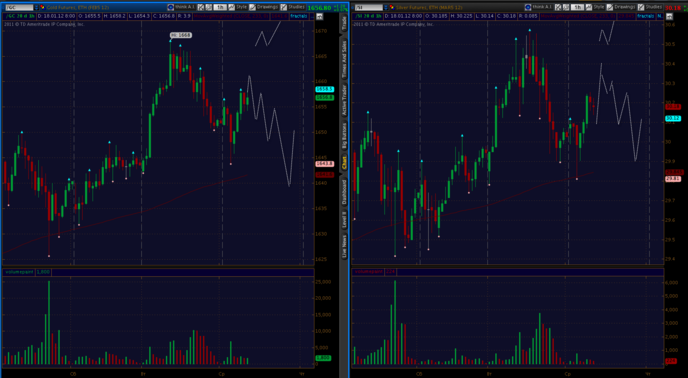Change the 1h timeframe on the gold chart
This screenshot has height=378, width=688.
tap(220, 7)
